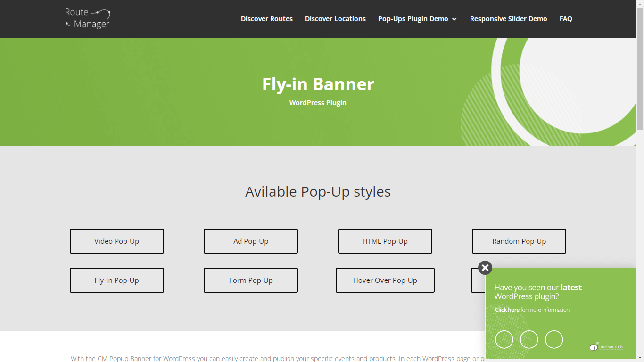Click the scrollbar down arrow
644x362 pixels.
coord(640,358)
